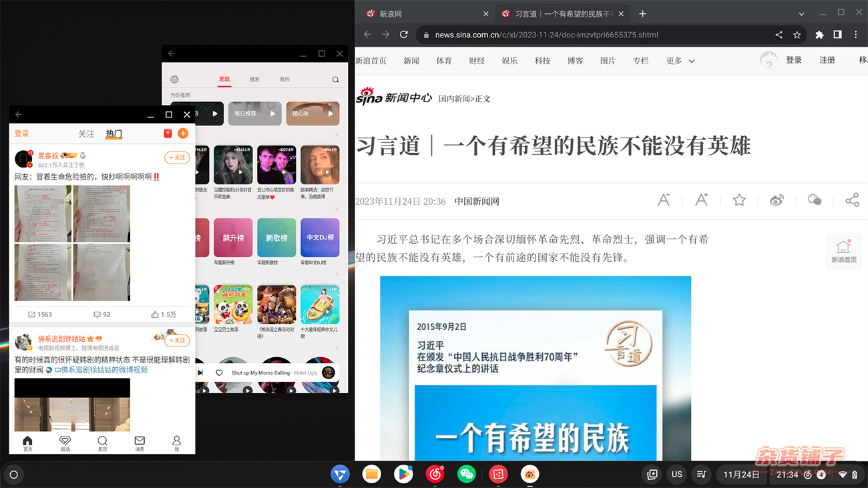Open the red envelope icon in the Weibo header
The width and height of the screenshot is (868, 488).
168,134
